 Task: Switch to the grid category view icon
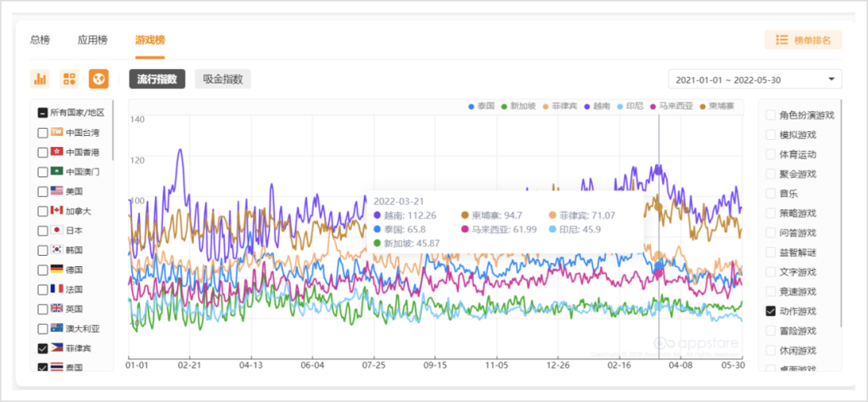(69, 79)
